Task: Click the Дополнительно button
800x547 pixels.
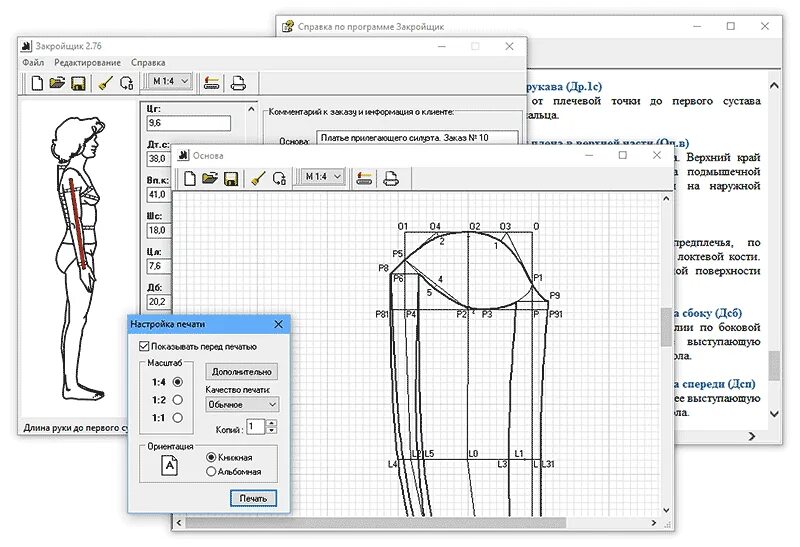Action: [x=242, y=371]
